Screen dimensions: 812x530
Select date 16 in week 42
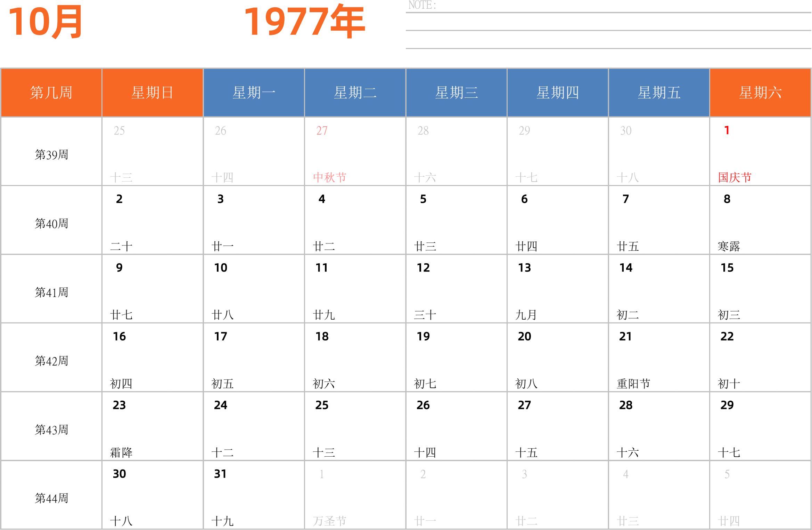pos(119,337)
